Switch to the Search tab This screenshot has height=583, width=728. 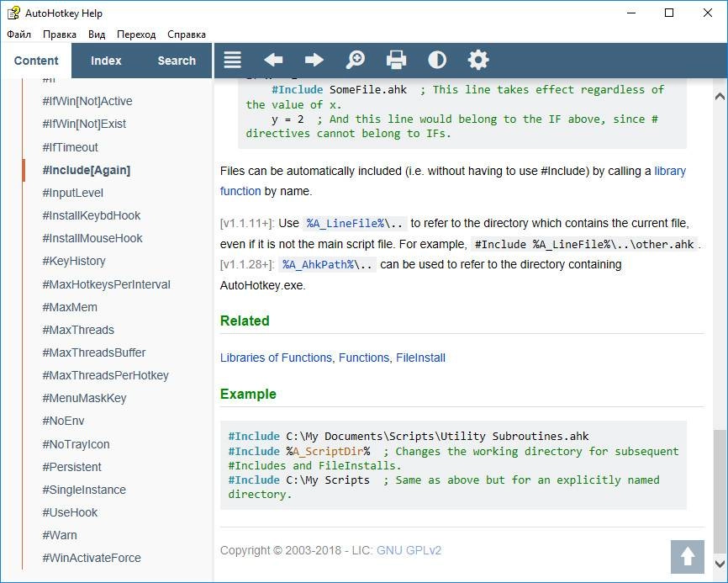177,61
